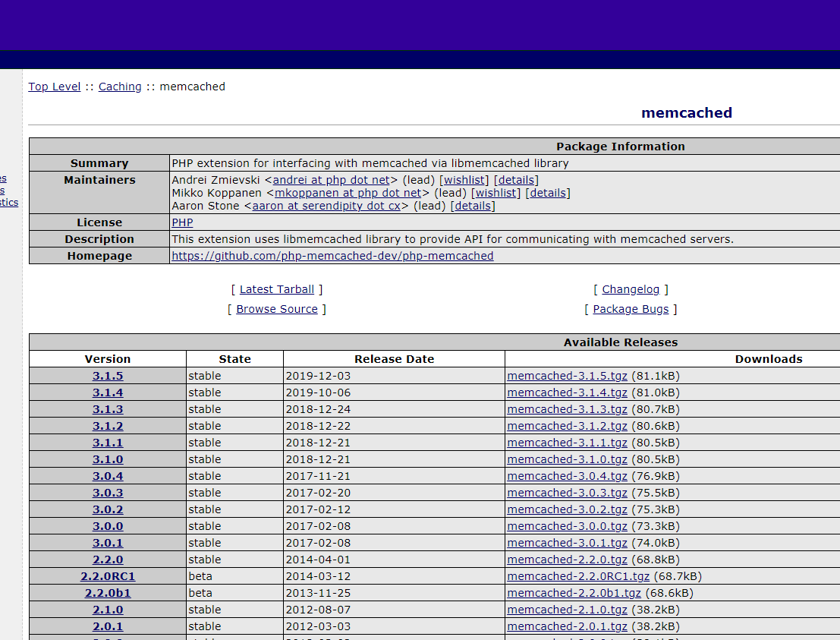Screen dimensions: 840x640
Task: Open version 3.1.2 release page
Action: click(108, 426)
